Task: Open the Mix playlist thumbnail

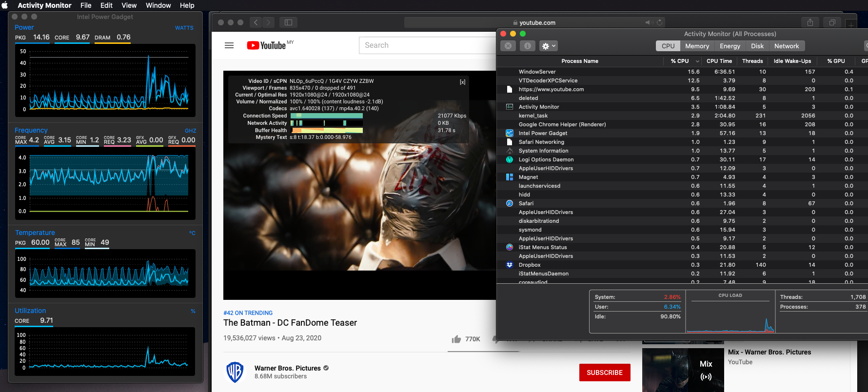Action: [683, 370]
